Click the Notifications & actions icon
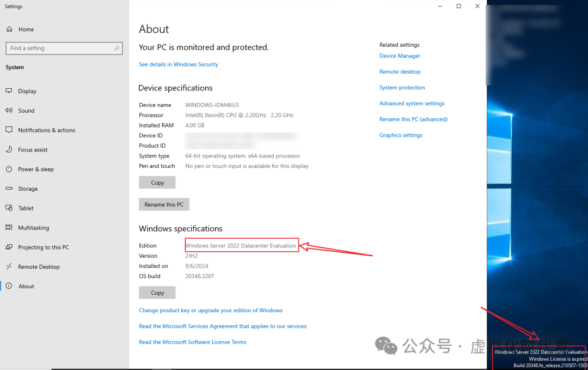Screen dimensions: 588x370 tap(9, 130)
